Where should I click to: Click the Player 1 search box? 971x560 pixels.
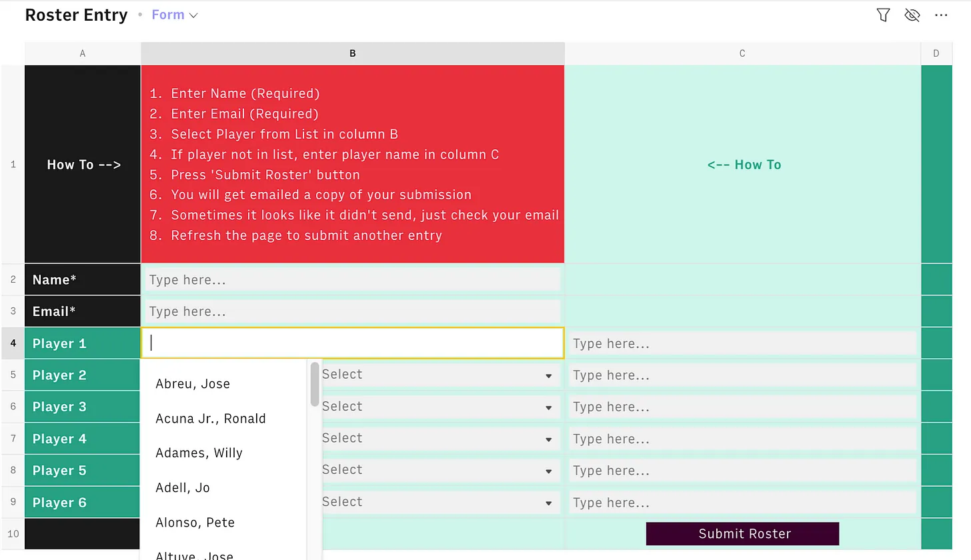point(353,343)
